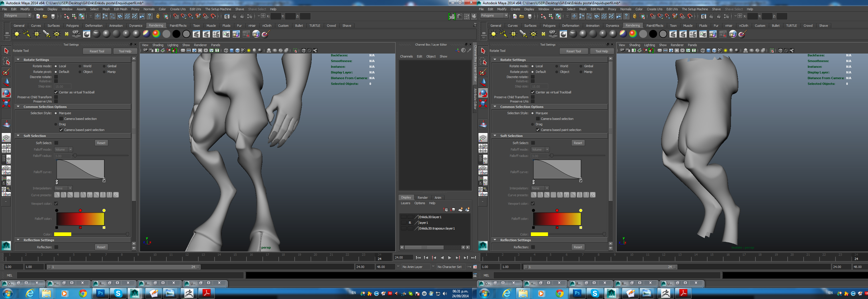Click Reflection Reset button, left window
This screenshot has height=299, width=868.
101,247
